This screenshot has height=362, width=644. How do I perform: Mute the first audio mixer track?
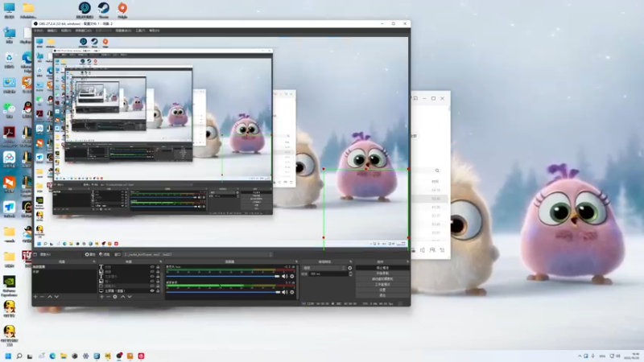click(285, 276)
